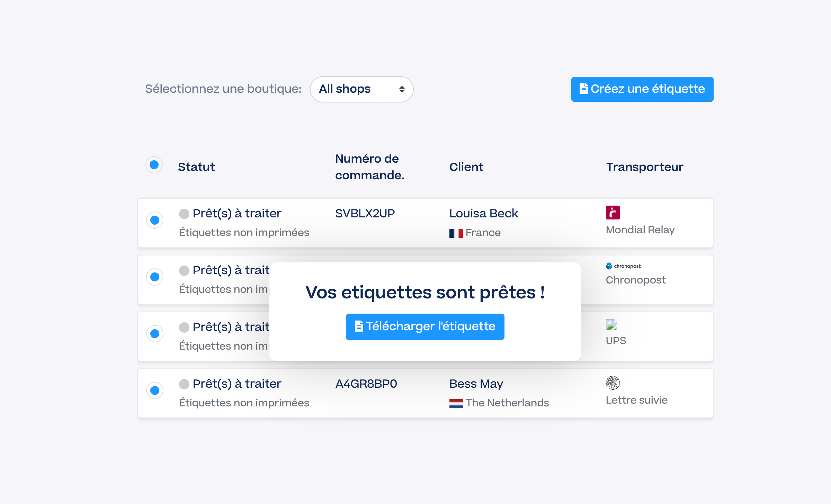Image resolution: width=831 pixels, height=504 pixels.
Task: Toggle selection of the Chronopost order row
Action: (x=155, y=277)
